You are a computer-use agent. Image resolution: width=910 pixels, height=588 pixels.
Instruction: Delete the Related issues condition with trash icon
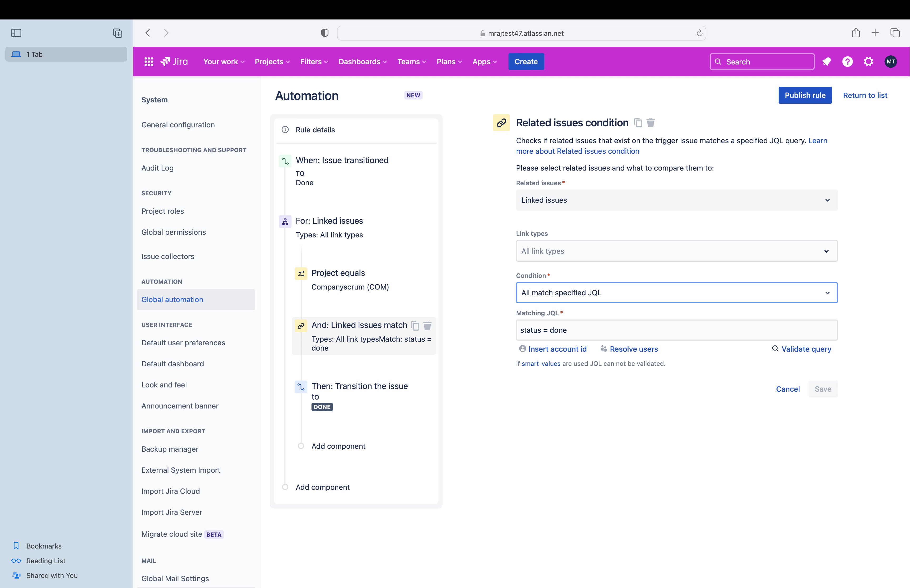[x=650, y=123]
